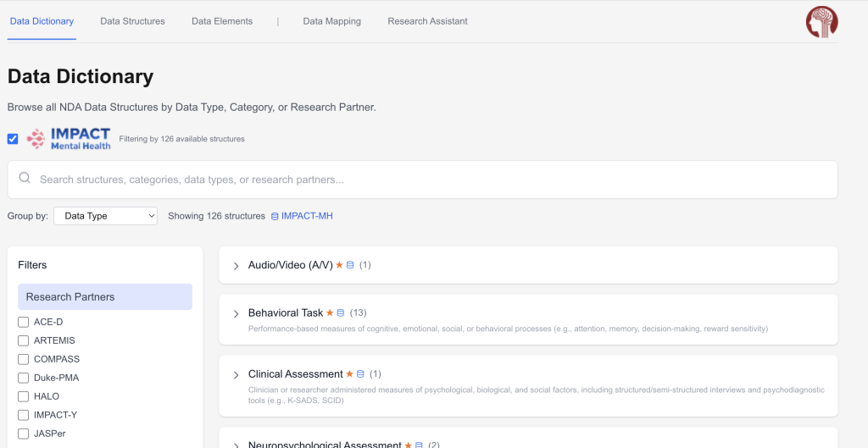Open the Group by Data Type dropdown
Screen dimensions: 868x448
click(x=105, y=216)
